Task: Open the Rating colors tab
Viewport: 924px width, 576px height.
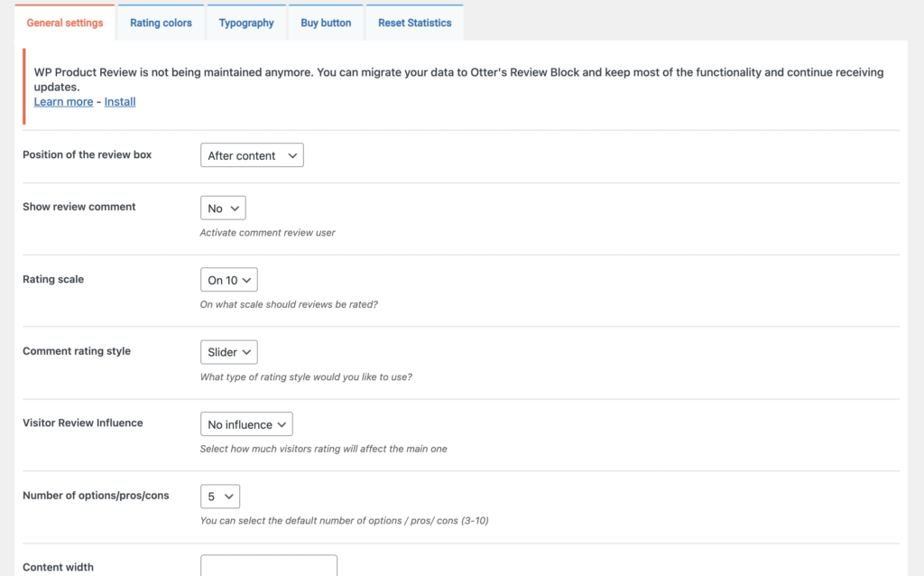Action: [161, 23]
